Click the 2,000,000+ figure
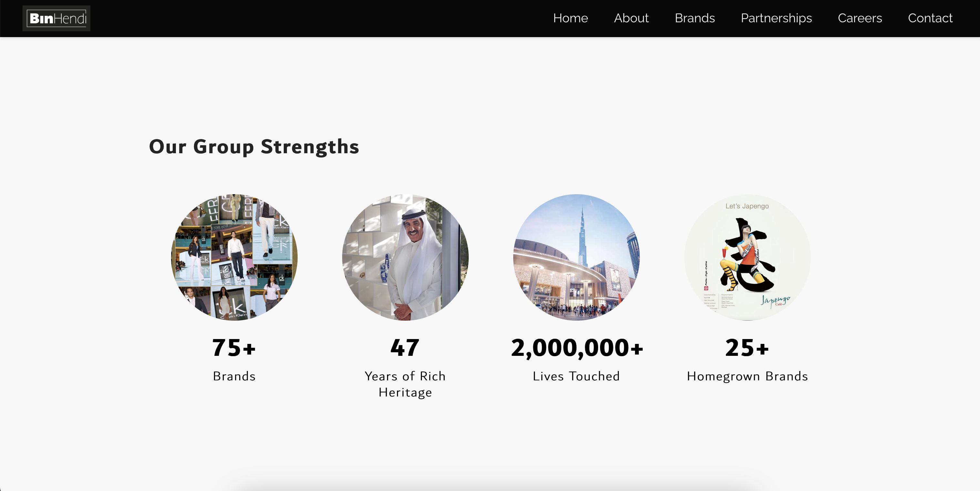Image resolution: width=980 pixels, height=491 pixels. [x=577, y=348]
